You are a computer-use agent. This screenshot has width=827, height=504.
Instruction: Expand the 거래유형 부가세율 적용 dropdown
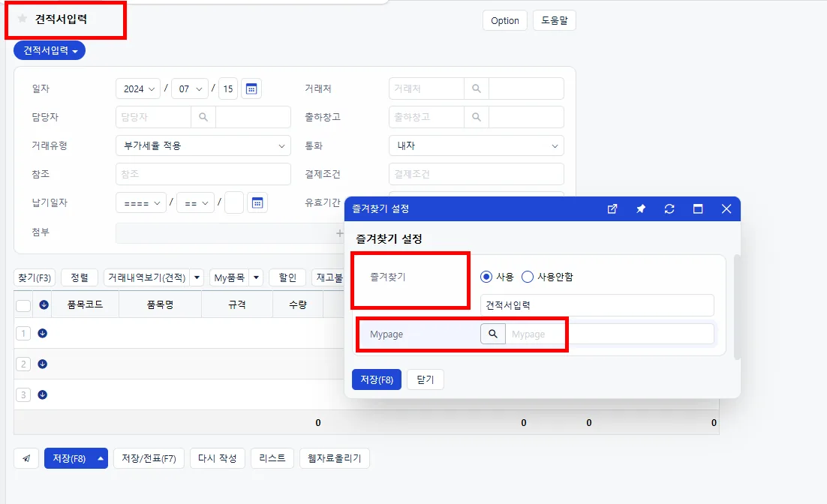click(203, 145)
